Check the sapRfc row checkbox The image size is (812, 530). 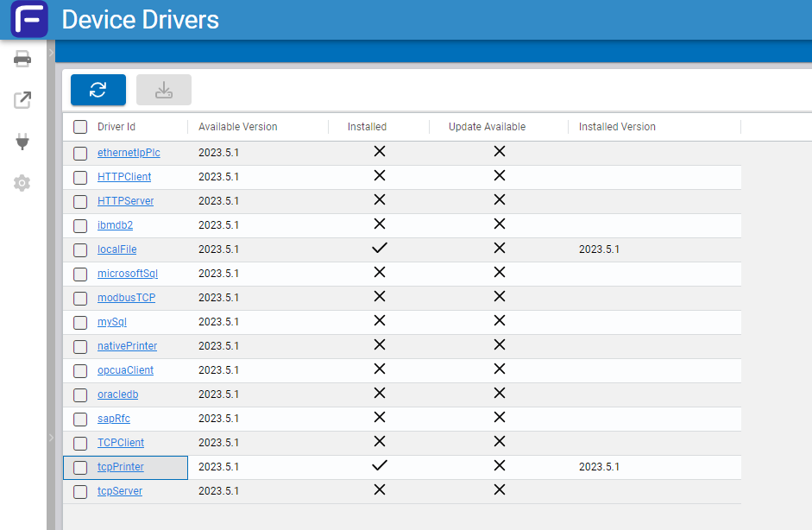pos(80,420)
